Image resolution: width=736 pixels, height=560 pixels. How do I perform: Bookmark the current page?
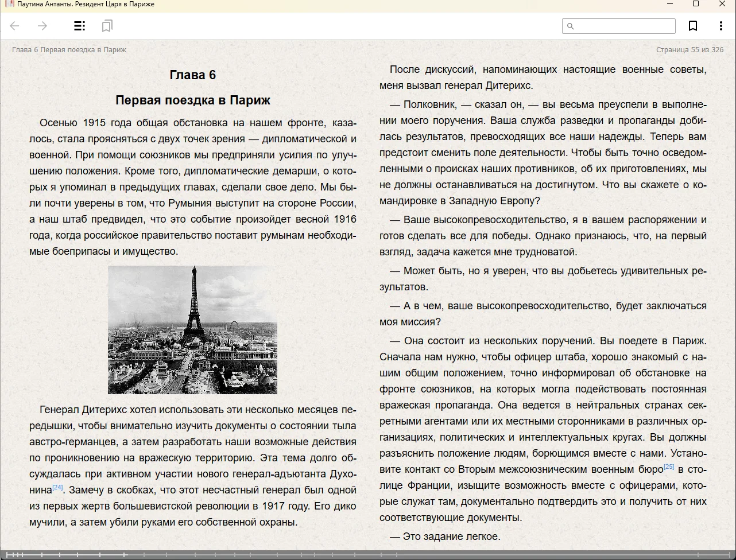click(x=693, y=26)
